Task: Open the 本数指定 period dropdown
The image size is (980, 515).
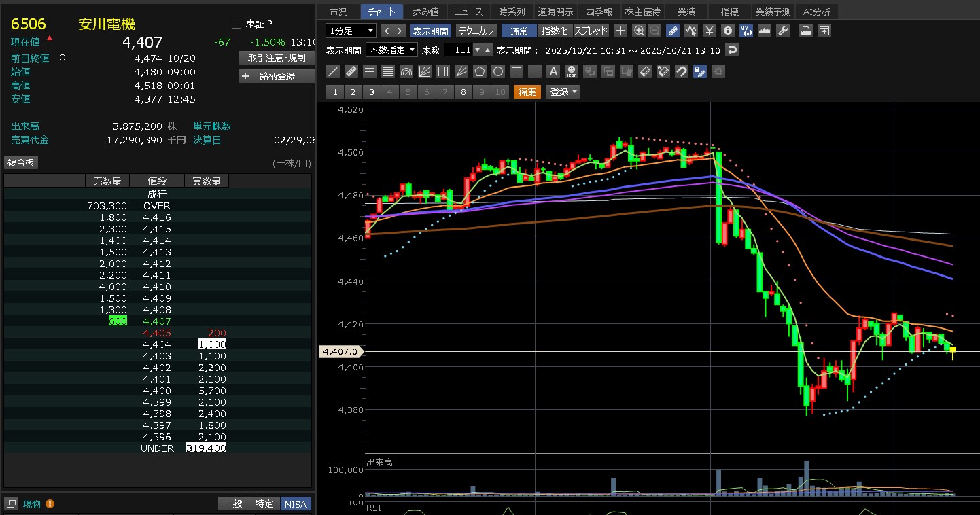Action: coord(391,50)
